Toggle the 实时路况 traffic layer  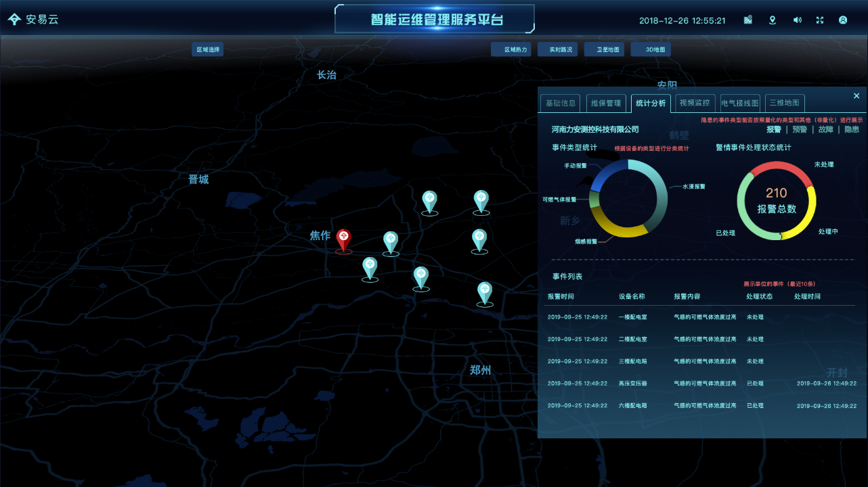tap(558, 49)
